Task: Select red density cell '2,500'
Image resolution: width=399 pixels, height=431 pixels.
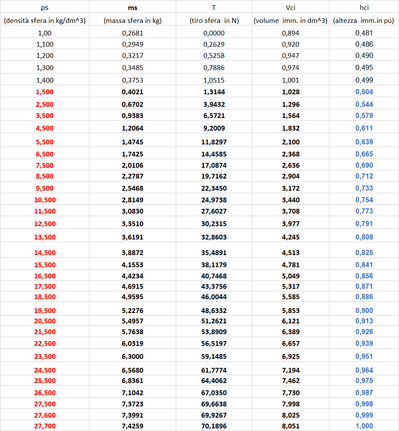Action: (45, 104)
